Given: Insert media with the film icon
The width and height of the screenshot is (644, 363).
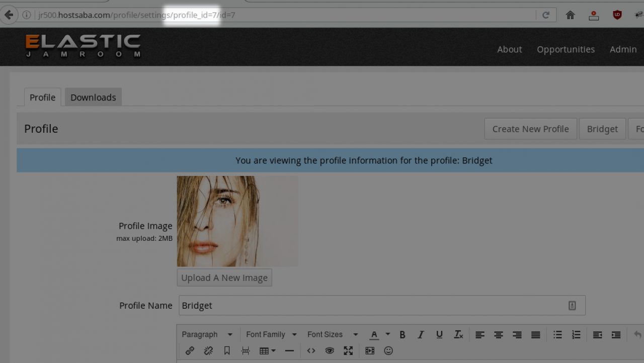Looking at the screenshot, I should point(370,351).
